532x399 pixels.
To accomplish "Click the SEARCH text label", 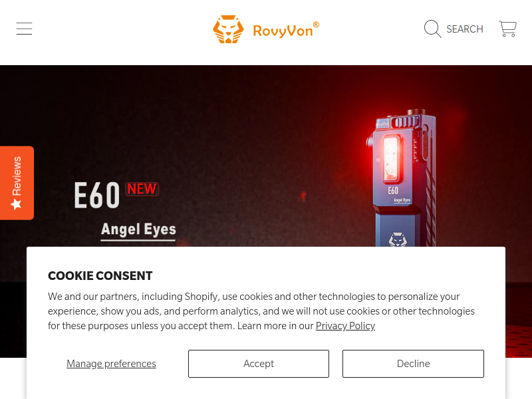I will [464, 29].
